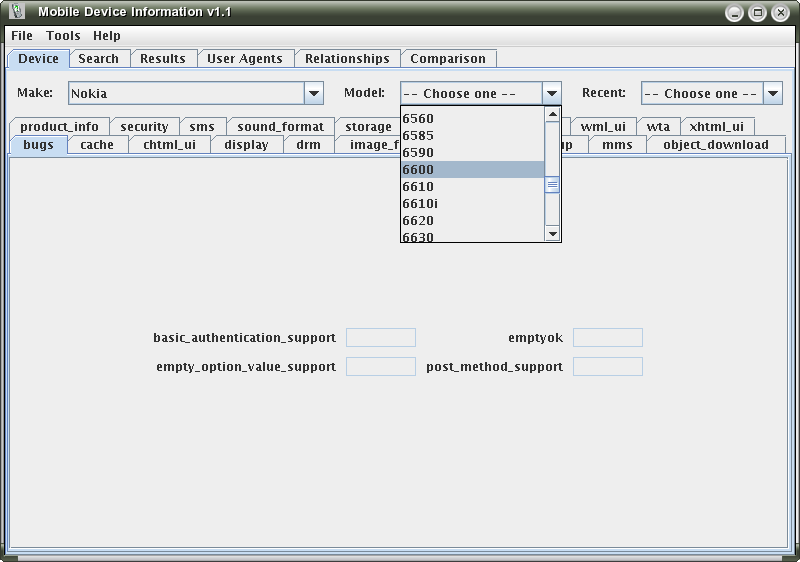Select the object_download tab

point(715,145)
